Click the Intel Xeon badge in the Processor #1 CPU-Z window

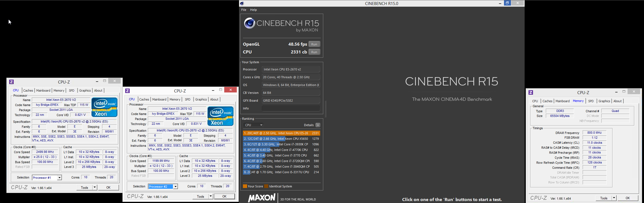[104, 107]
